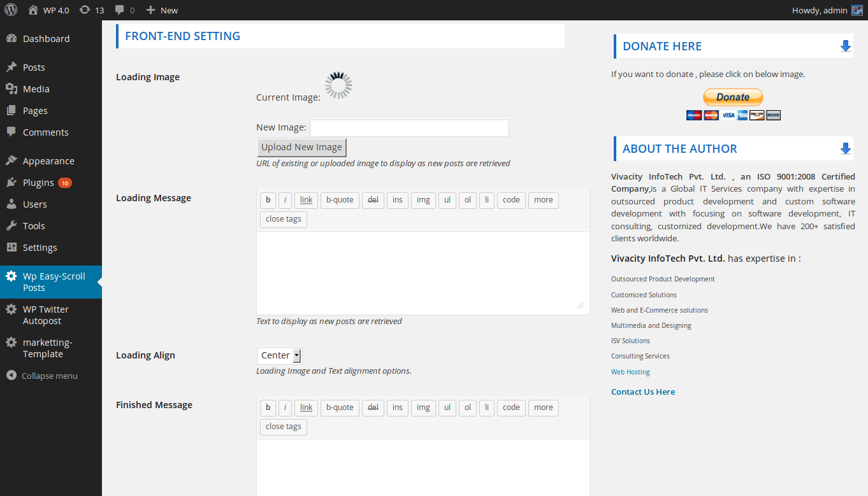This screenshot has height=496, width=868.
Task: Click 'code' button in Finished Message toolbar
Action: (x=512, y=408)
